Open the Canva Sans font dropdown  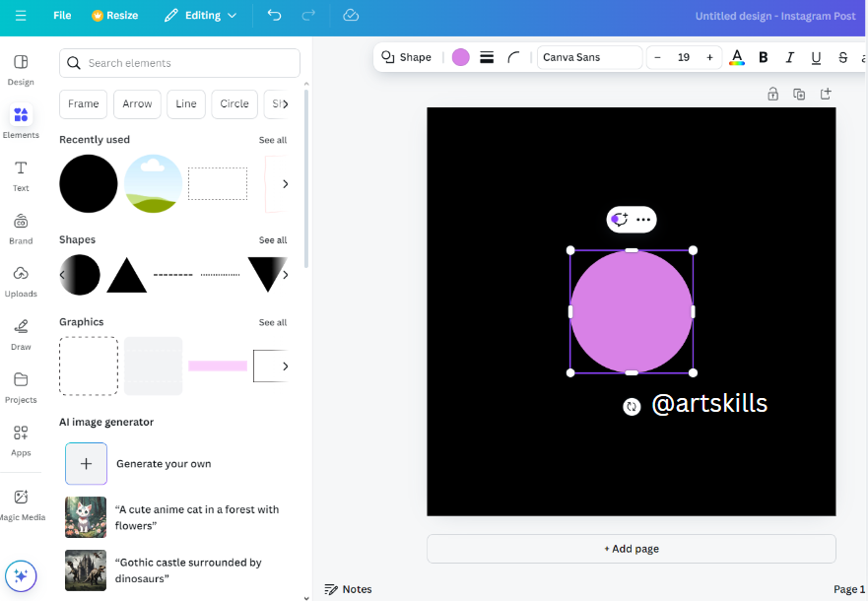pyautogui.click(x=589, y=57)
